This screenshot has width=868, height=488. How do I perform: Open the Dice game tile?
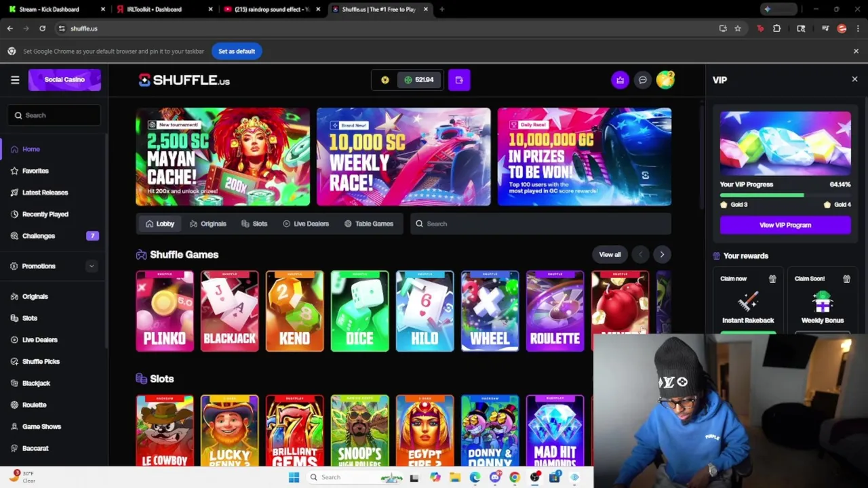pyautogui.click(x=360, y=311)
